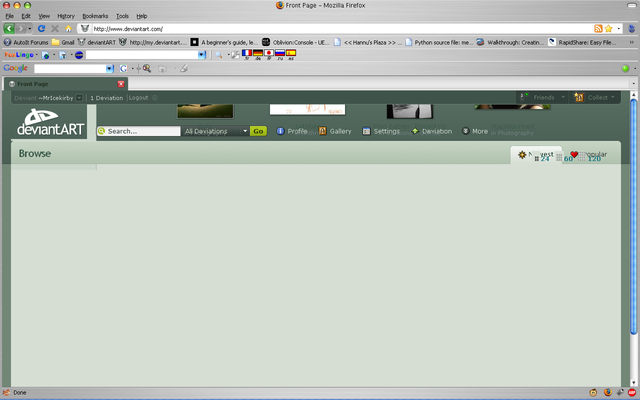The image size is (640, 400).
Task: Open the Help menu
Action: [142, 16]
